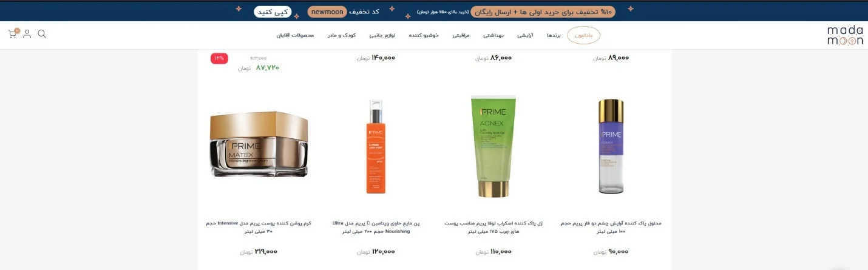The image size is (868, 270).
Task: Open the مراقبتی menu
Action: (x=461, y=35)
